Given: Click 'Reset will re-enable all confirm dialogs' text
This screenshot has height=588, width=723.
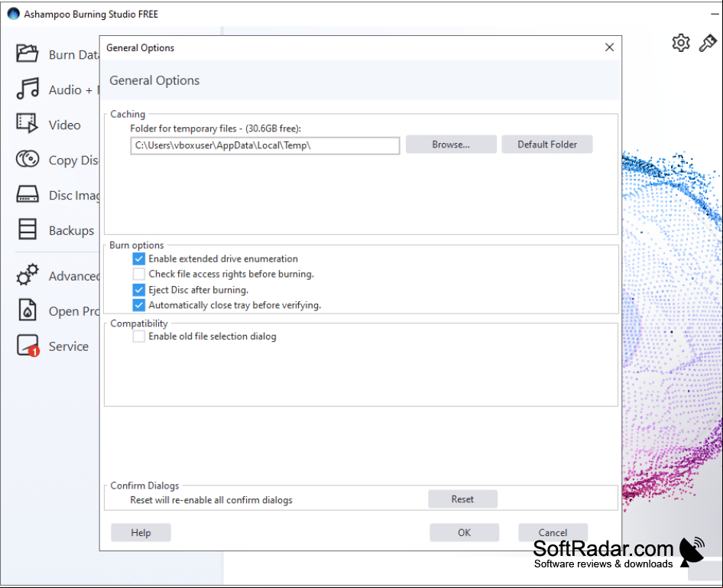Looking at the screenshot, I should [211, 500].
